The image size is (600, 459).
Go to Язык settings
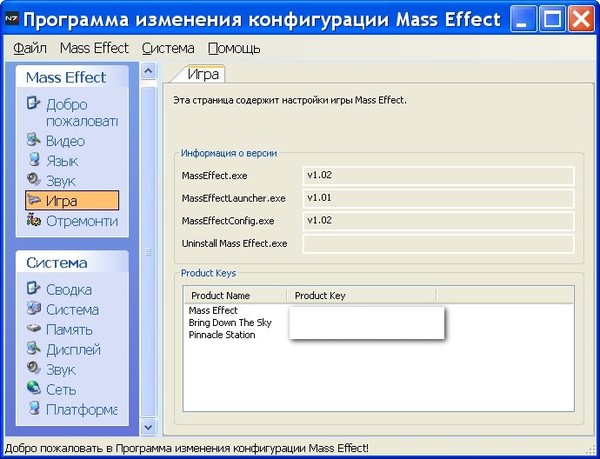62,161
